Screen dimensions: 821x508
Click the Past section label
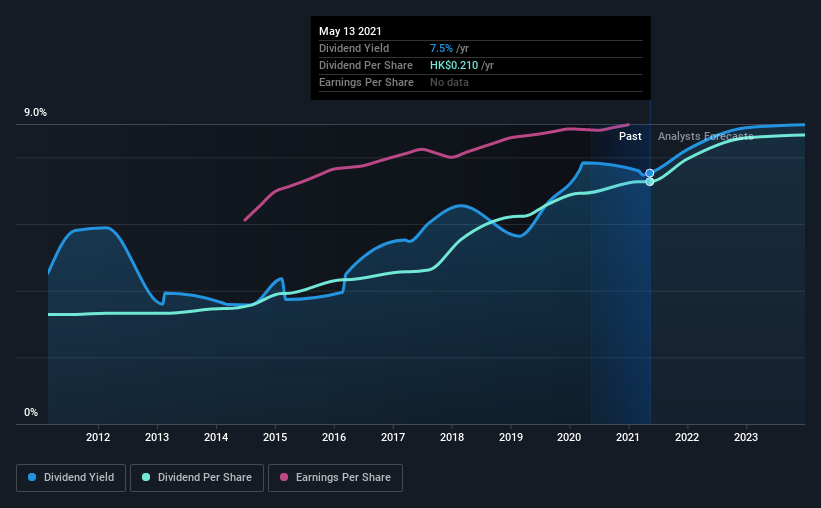point(630,136)
